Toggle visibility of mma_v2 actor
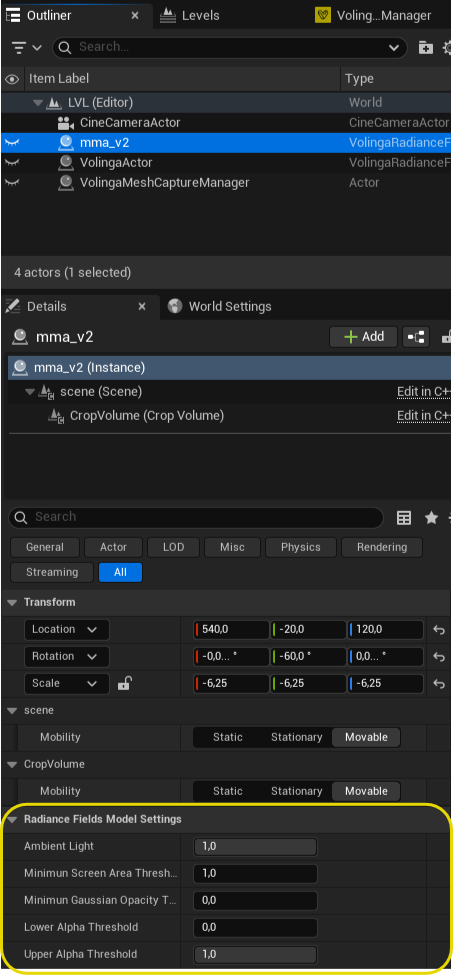The width and height of the screenshot is (454, 976). click(12, 143)
